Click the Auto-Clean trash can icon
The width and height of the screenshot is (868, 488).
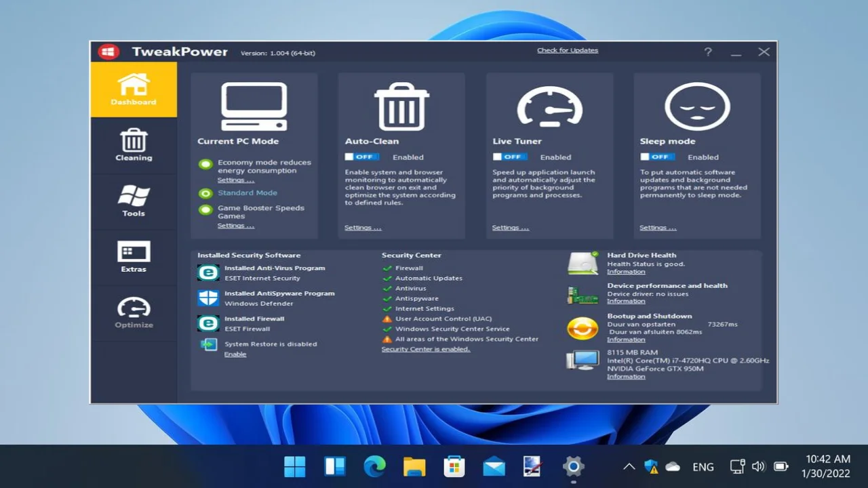(x=401, y=106)
